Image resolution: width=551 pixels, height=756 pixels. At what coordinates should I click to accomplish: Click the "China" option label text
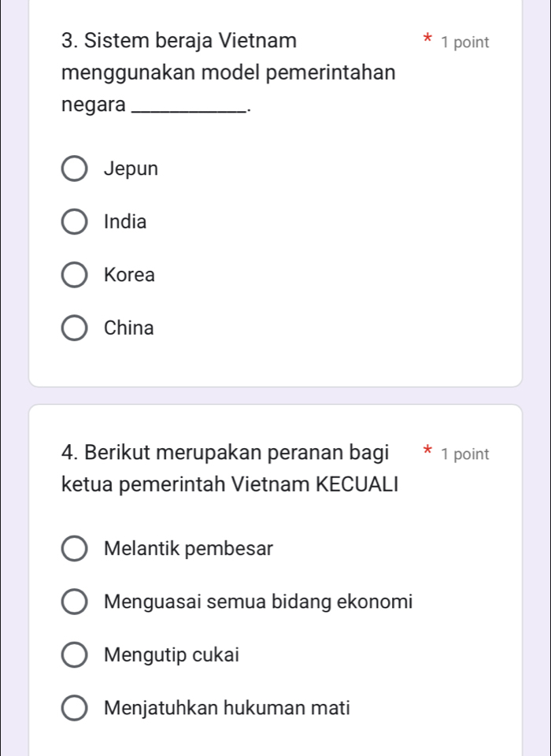(129, 328)
